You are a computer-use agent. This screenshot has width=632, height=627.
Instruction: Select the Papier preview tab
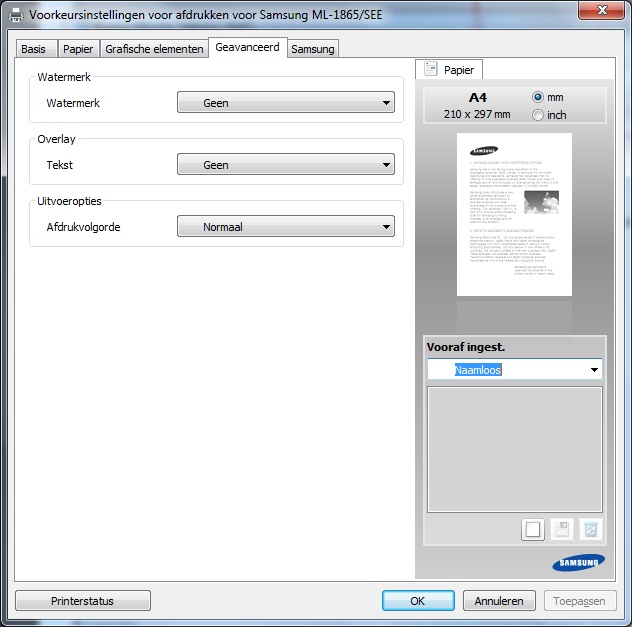(x=450, y=70)
